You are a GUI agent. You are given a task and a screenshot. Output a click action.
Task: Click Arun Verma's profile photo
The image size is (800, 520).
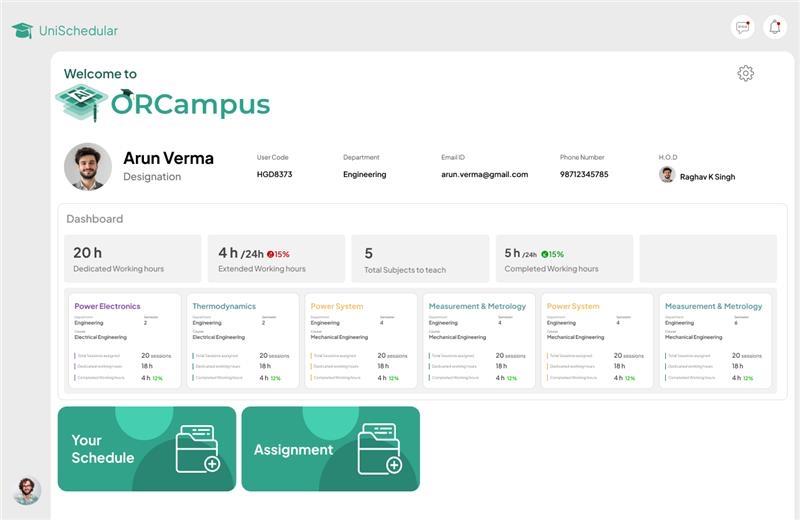pos(88,166)
